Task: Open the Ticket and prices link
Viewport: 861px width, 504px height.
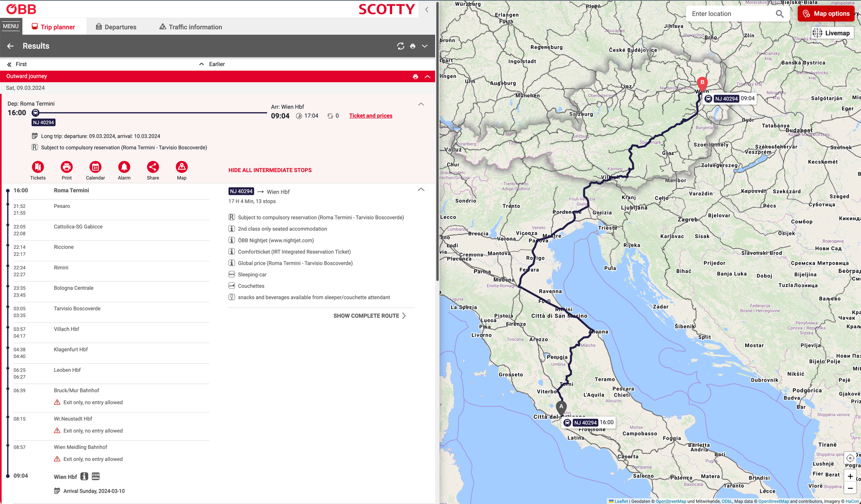Action: tap(370, 116)
